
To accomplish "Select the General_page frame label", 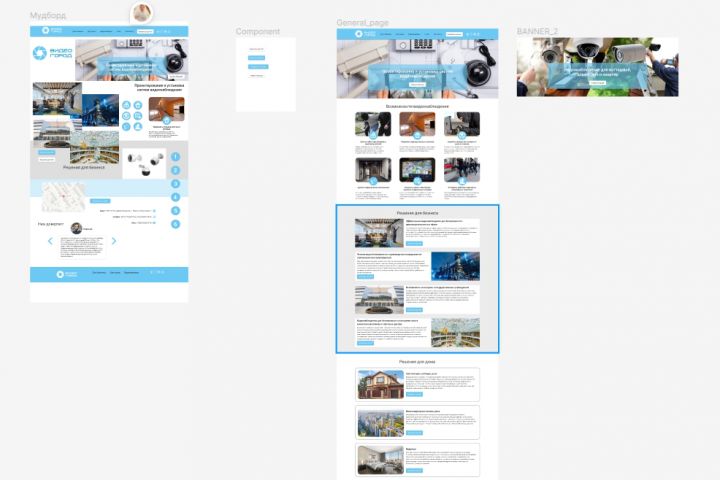I will [362, 23].
